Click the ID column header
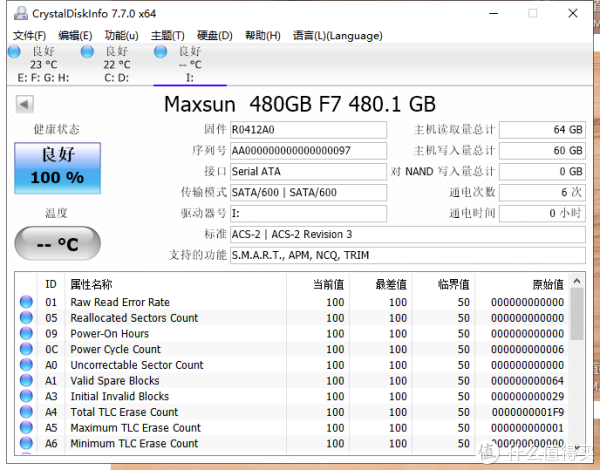Viewport: 600px width, 470px height. click(x=51, y=284)
